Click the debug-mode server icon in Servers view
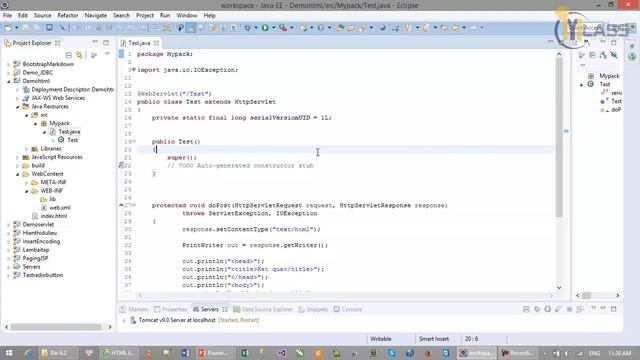 click(537, 309)
